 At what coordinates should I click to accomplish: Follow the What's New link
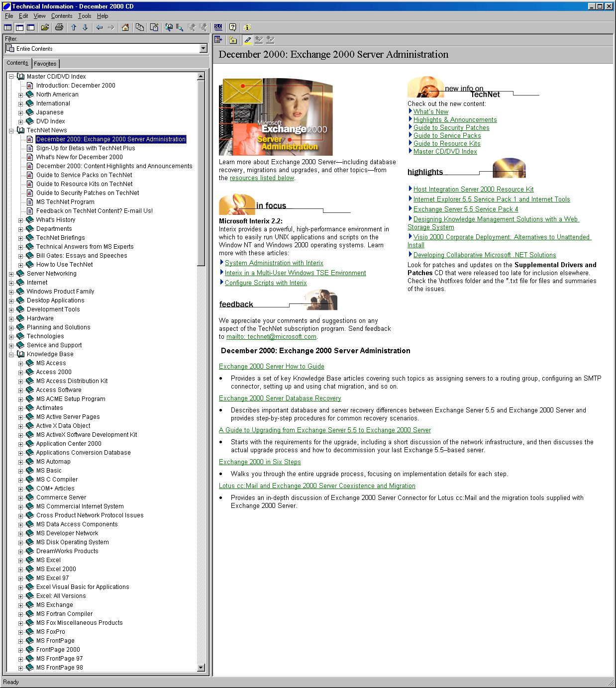[x=431, y=112]
